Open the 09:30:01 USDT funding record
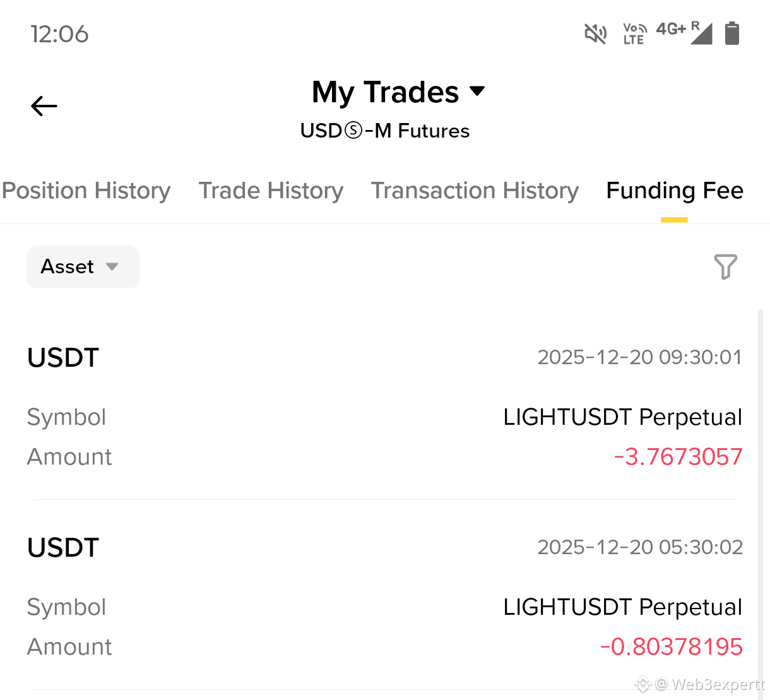770x700 pixels. point(385,406)
